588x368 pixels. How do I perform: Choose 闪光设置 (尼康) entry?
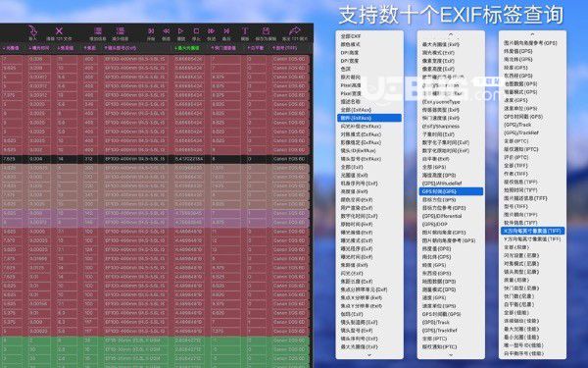(521, 255)
